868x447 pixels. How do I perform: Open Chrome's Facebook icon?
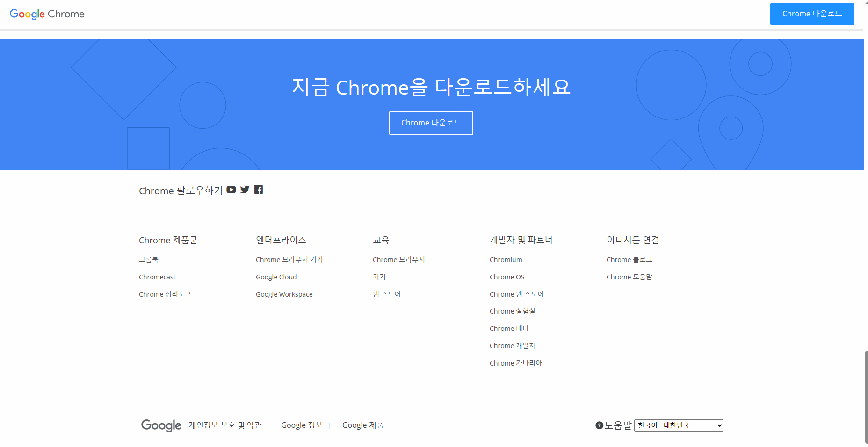(258, 190)
